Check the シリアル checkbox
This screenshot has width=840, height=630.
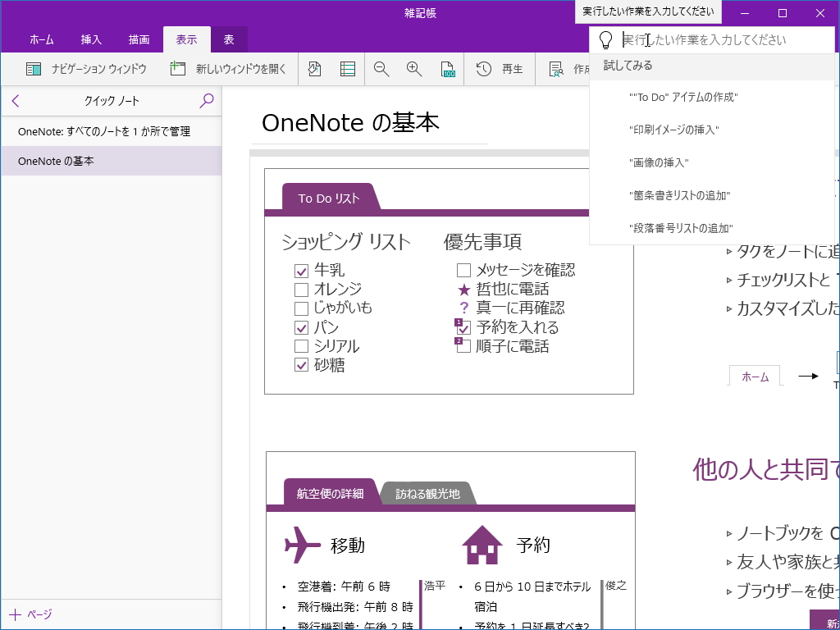302,347
